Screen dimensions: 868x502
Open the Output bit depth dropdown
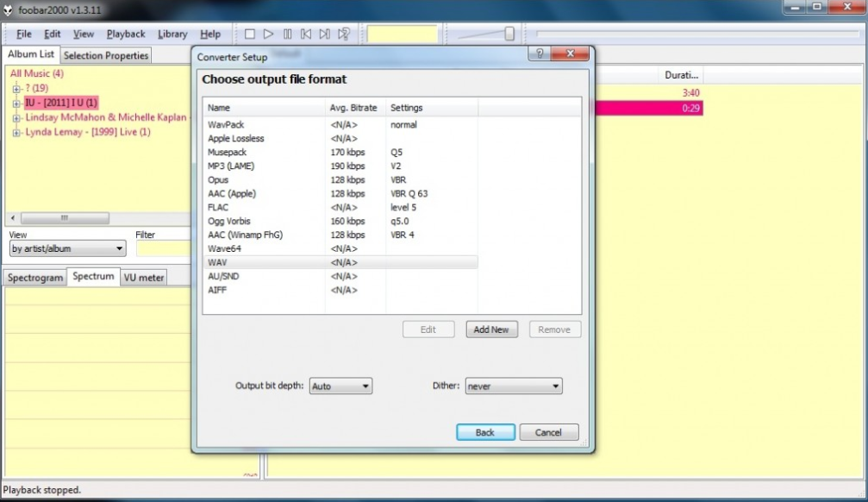point(340,386)
